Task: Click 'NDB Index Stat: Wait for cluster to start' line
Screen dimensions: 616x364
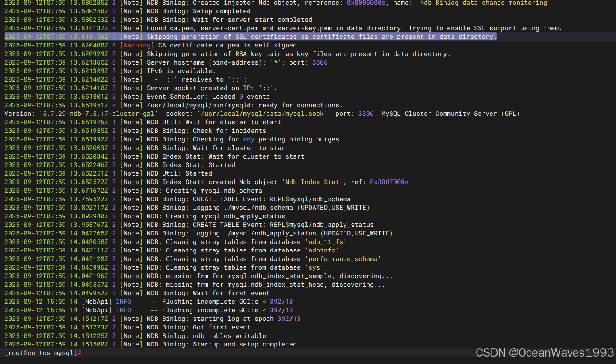Action: (154, 156)
